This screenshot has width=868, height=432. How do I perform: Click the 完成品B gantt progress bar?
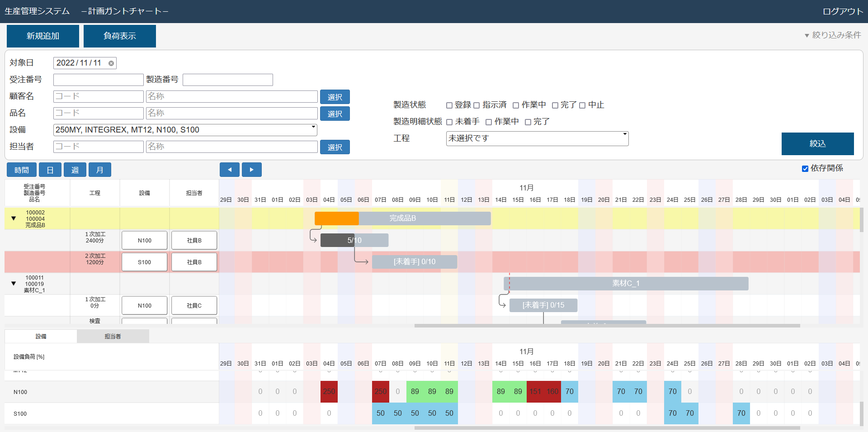coord(402,218)
